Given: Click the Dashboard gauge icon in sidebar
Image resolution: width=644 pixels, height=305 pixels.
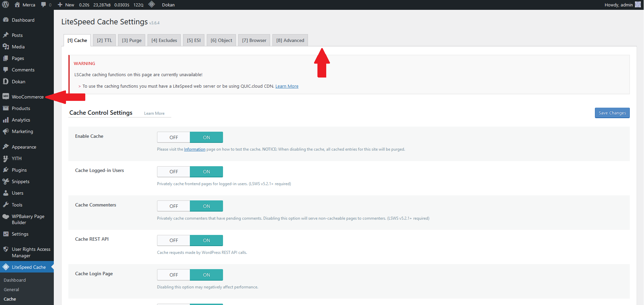Looking at the screenshot, I should (6, 20).
